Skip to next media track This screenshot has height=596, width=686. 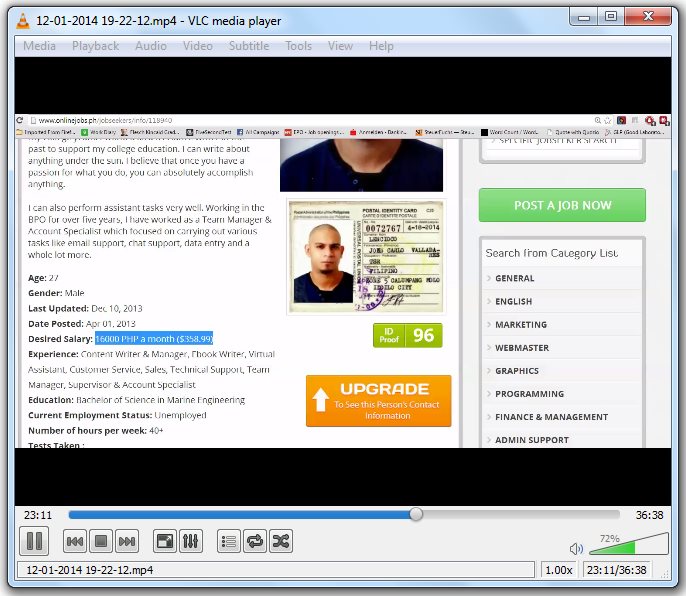coord(127,542)
